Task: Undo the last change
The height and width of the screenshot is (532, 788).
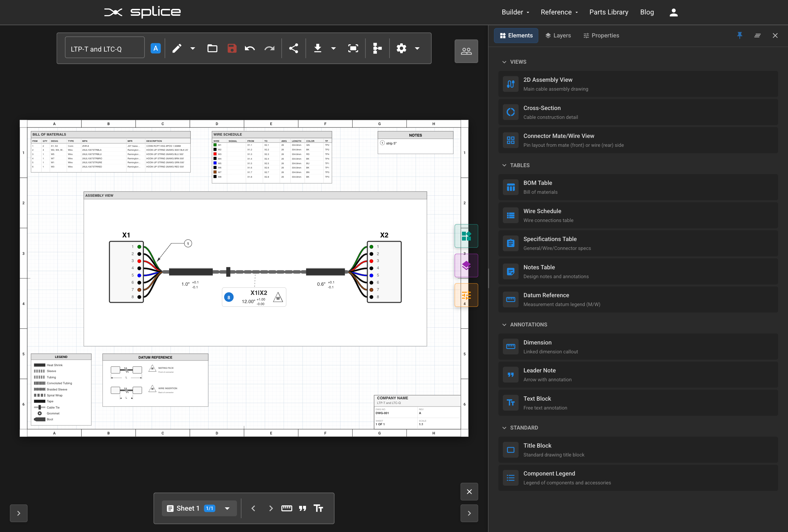Action: coord(250,48)
